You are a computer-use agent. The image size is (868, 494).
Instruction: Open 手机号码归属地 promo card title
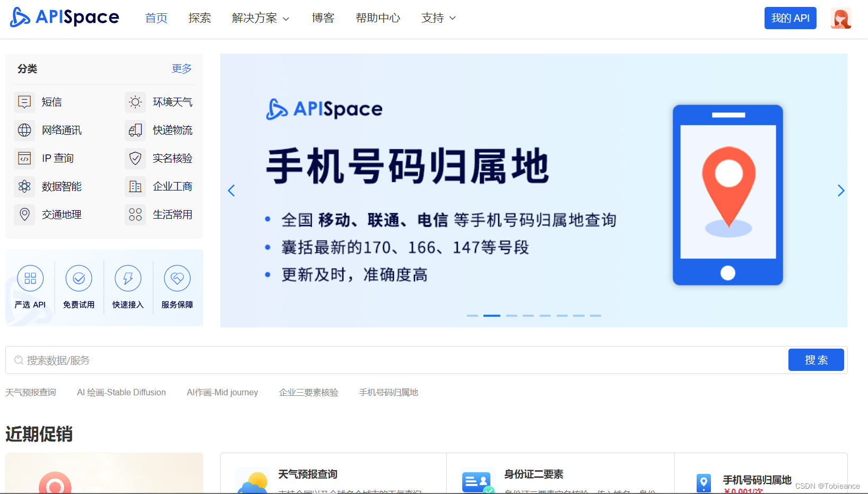[x=757, y=480]
